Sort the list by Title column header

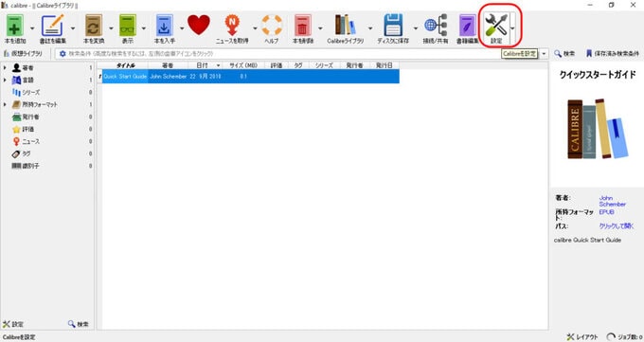tap(125, 65)
